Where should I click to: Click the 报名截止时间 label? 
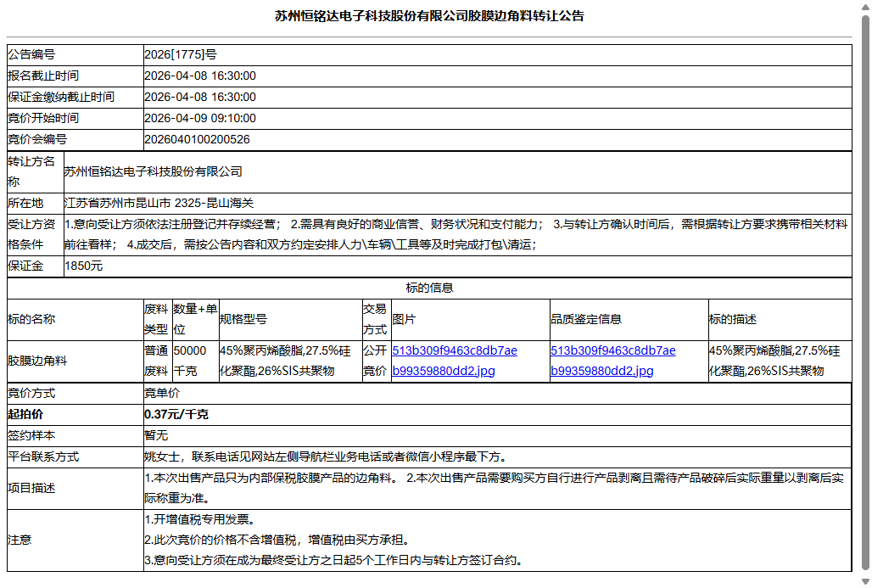(x=43, y=76)
